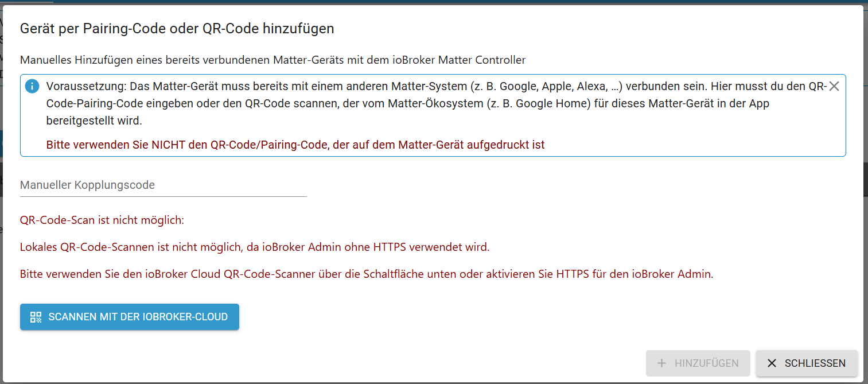Select the dialog title text about QR-Code hinzufügen
868x384 pixels.
[177, 28]
